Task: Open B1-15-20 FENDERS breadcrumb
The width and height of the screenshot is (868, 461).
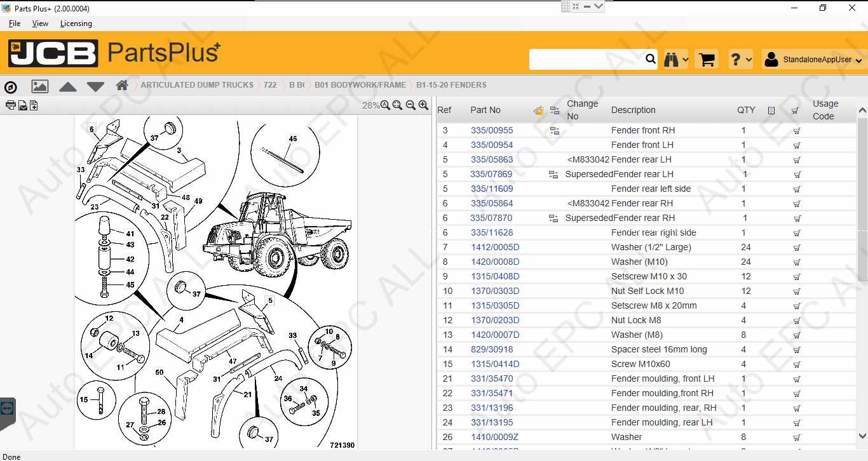Action: pos(452,85)
